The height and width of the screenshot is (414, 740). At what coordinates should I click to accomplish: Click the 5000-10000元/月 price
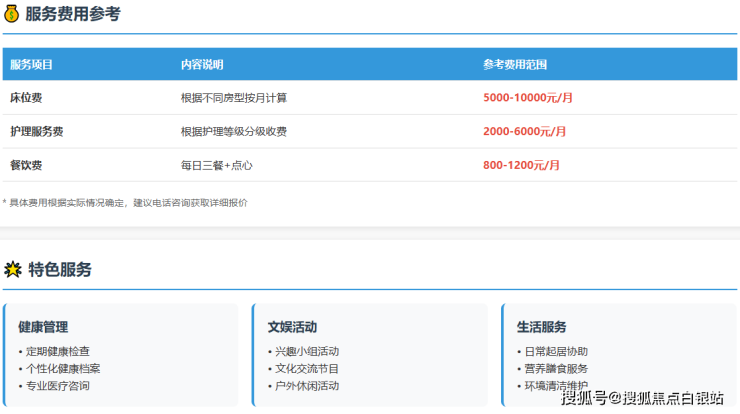(527, 98)
